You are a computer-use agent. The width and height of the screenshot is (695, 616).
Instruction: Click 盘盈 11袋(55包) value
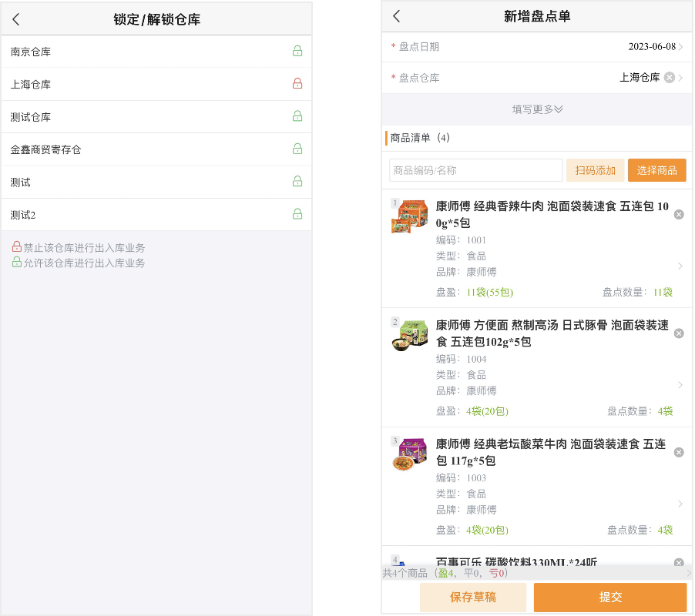click(x=490, y=293)
